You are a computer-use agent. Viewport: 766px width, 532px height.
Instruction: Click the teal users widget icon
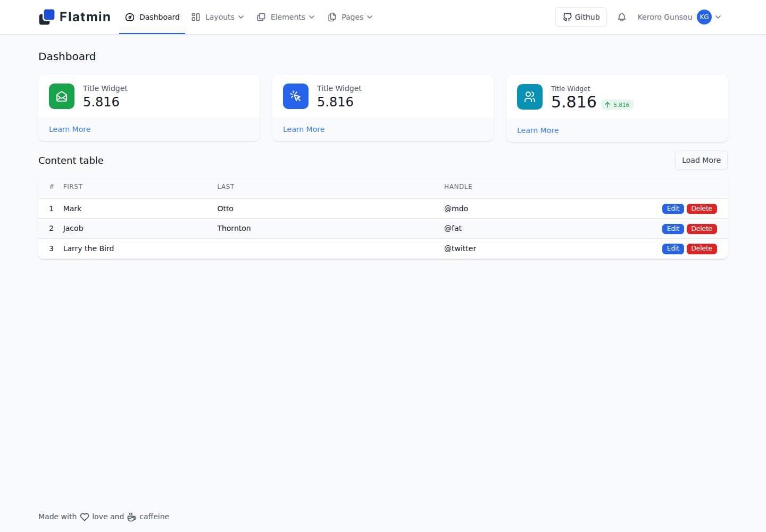coord(530,97)
